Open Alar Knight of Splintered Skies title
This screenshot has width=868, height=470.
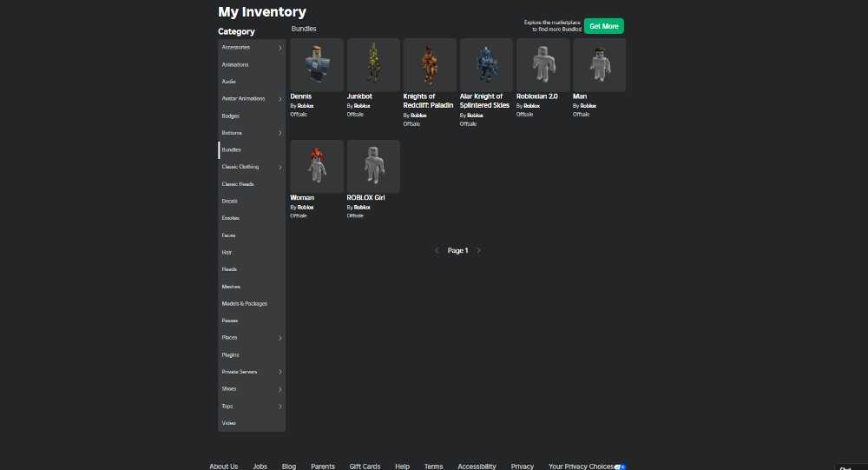click(x=484, y=101)
